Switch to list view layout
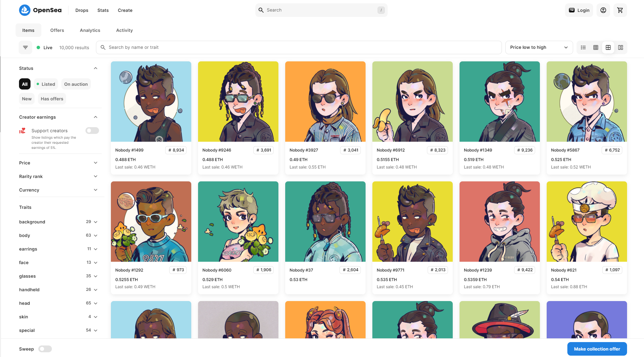This screenshot has height=357, width=644. (x=583, y=47)
